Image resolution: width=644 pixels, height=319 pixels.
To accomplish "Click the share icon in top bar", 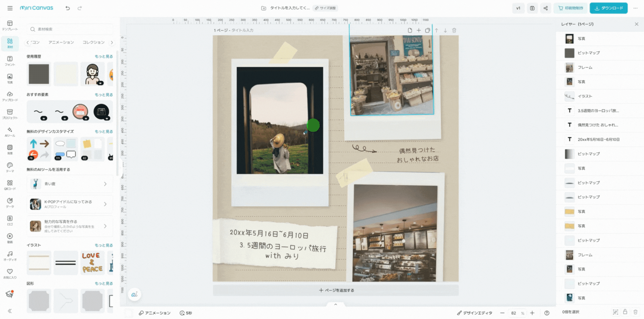I will point(545,8).
